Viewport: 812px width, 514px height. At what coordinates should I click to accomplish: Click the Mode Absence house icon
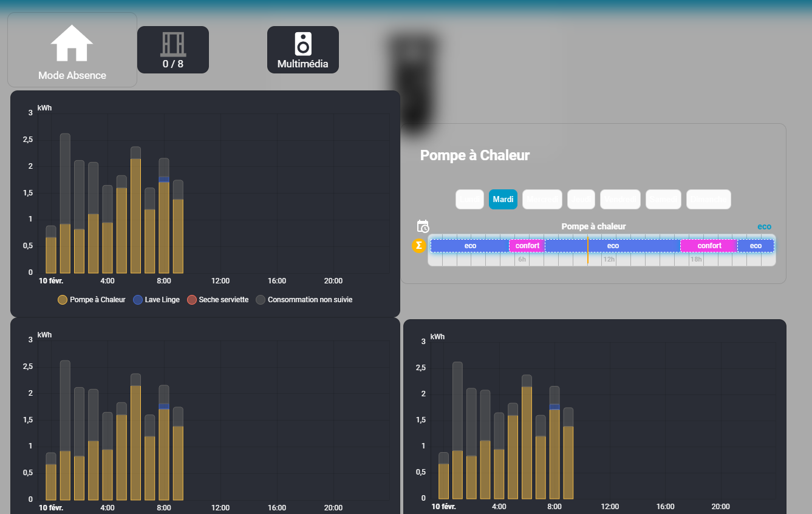(x=72, y=44)
